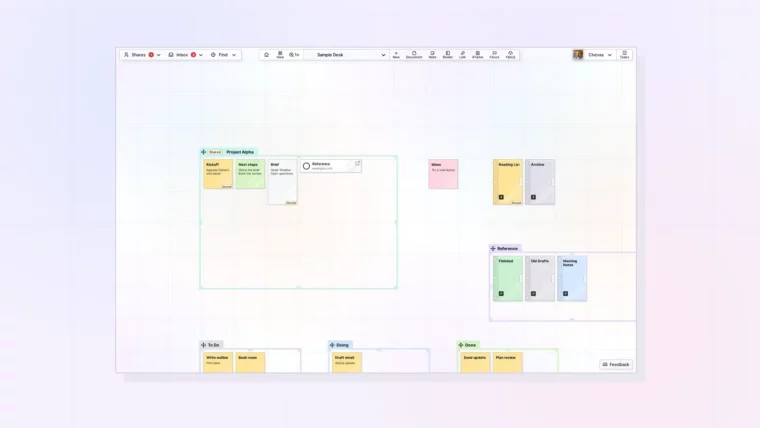Select the To Do fence title

[213, 345]
